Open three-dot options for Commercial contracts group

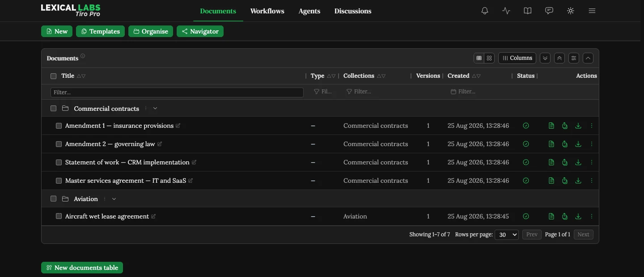[x=146, y=109]
